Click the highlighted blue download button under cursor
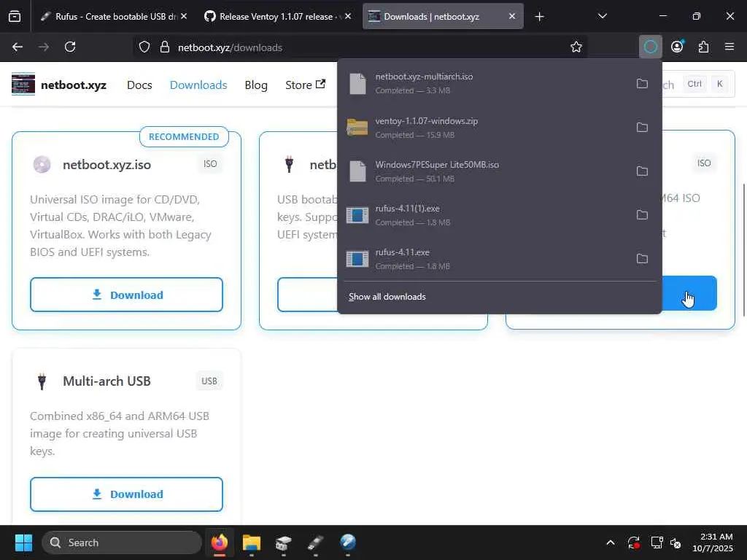 click(689, 293)
